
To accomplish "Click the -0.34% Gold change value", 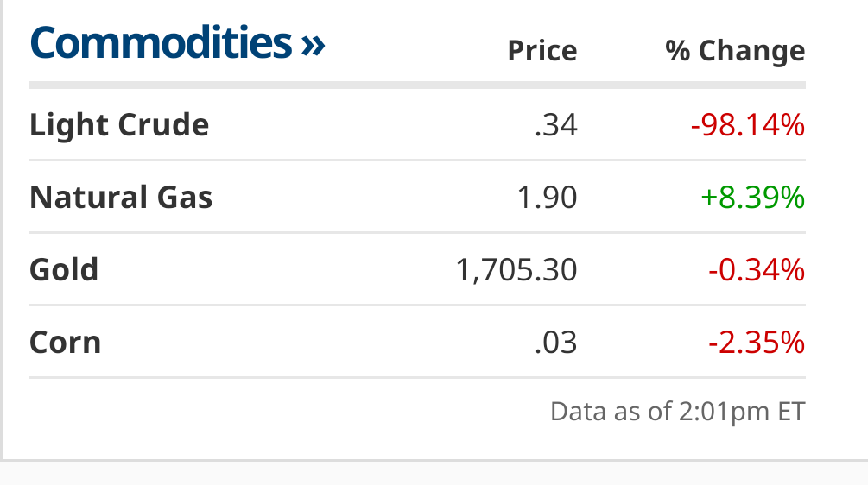I will 757,270.
